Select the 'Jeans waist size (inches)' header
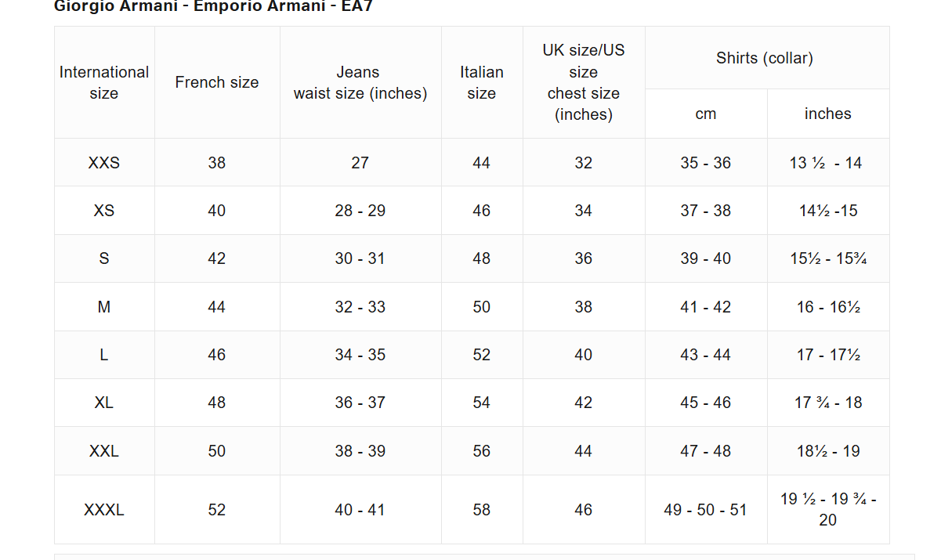 (x=360, y=82)
